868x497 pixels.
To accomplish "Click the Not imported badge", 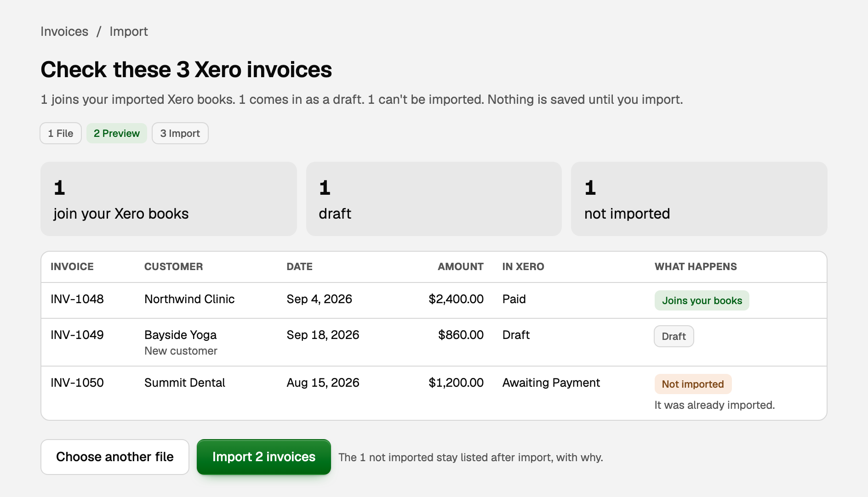I will (x=693, y=384).
